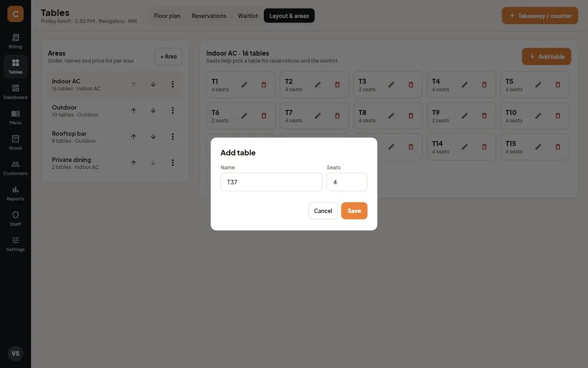588x368 pixels.
Task: Edit table T15 with pencil icon
Action: click(x=538, y=147)
